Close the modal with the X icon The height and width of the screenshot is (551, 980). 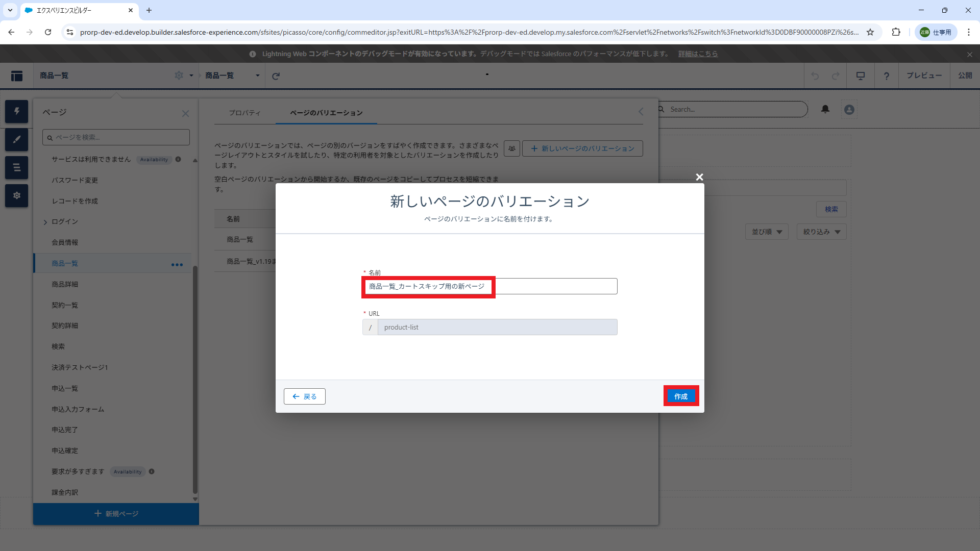(699, 177)
